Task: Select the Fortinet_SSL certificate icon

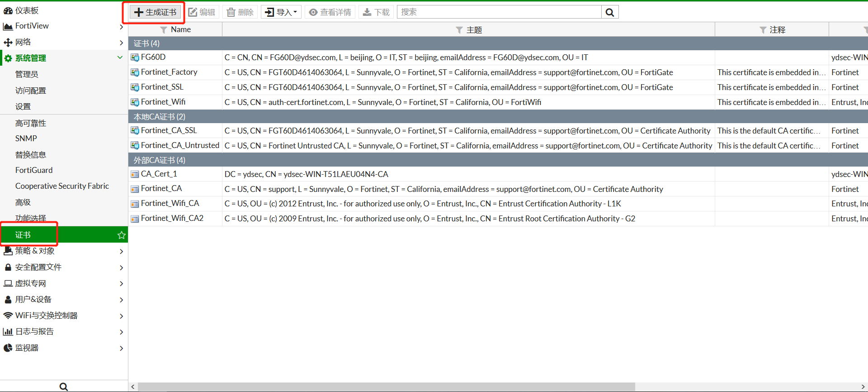Action: click(135, 87)
